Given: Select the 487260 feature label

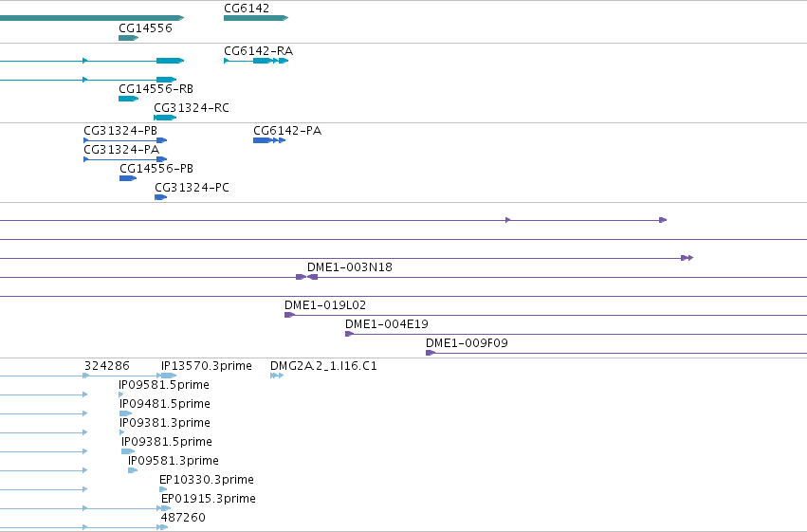Looking at the screenshot, I should pos(183,518).
